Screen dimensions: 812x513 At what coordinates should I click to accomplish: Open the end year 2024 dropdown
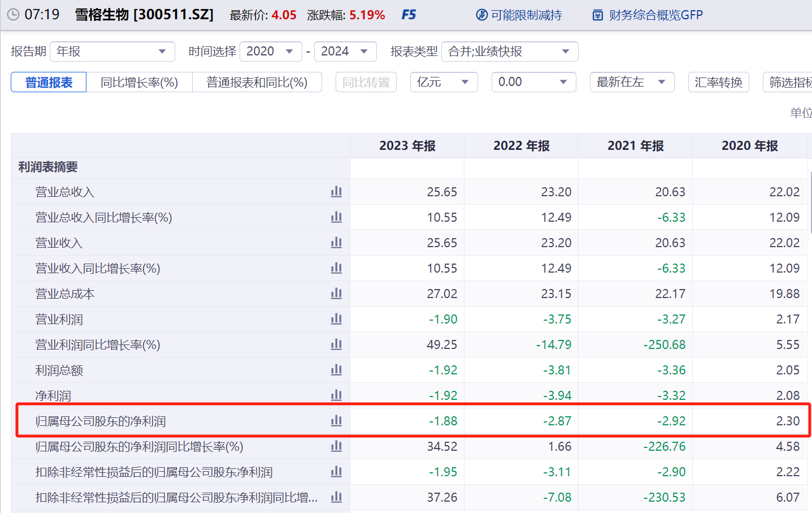[345, 51]
